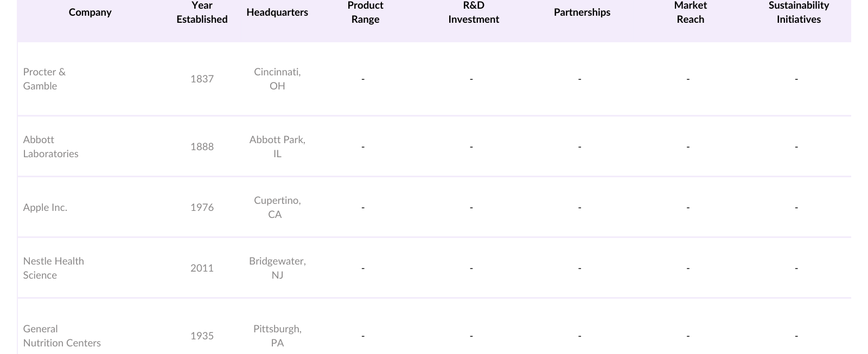Screen dimensions: 868x354
Task: Select the General Nutrition Centers cell
Action: click(x=62, y=336)
